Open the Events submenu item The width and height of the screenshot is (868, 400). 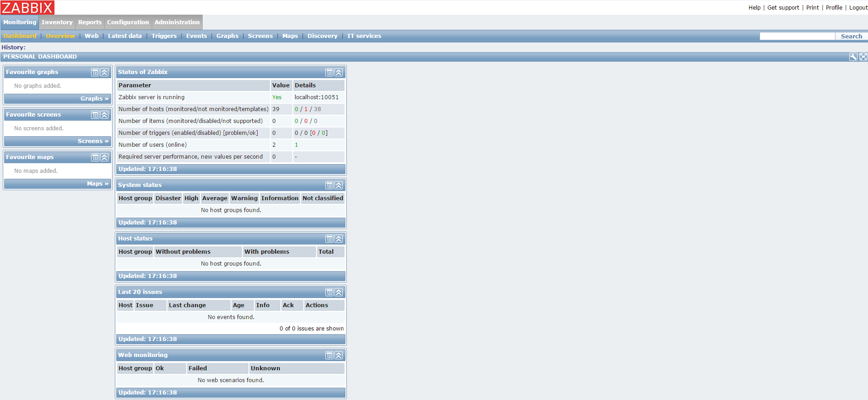[196, 36]
